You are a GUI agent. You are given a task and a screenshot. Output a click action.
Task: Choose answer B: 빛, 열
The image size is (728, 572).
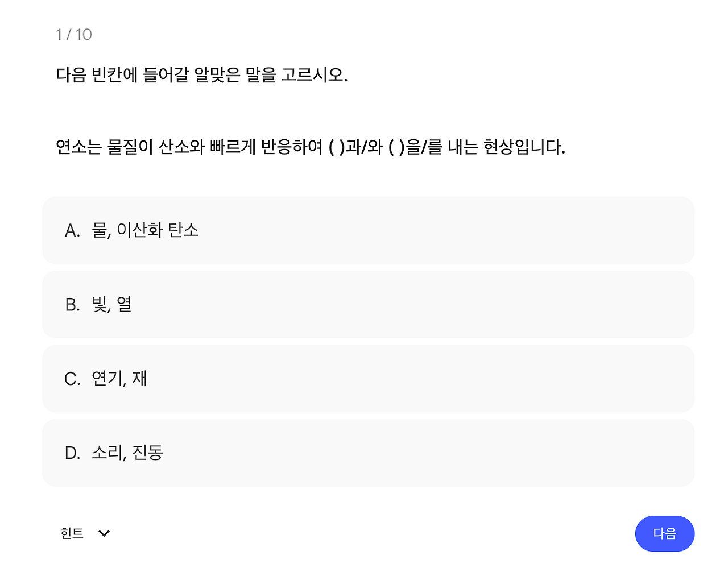368,305
